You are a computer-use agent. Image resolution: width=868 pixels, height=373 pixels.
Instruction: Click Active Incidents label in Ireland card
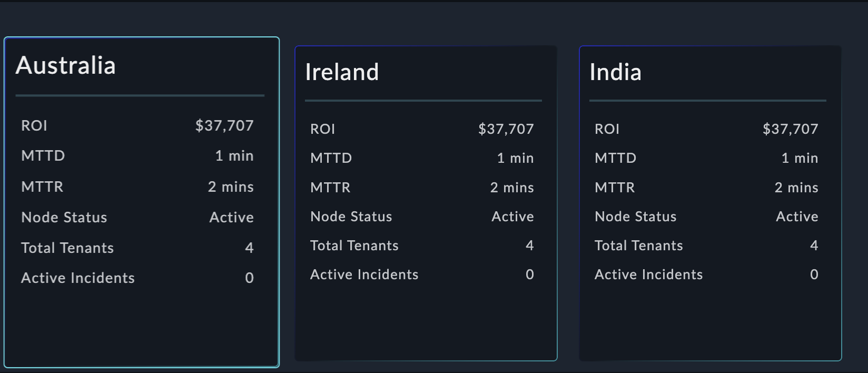(364, 274)
